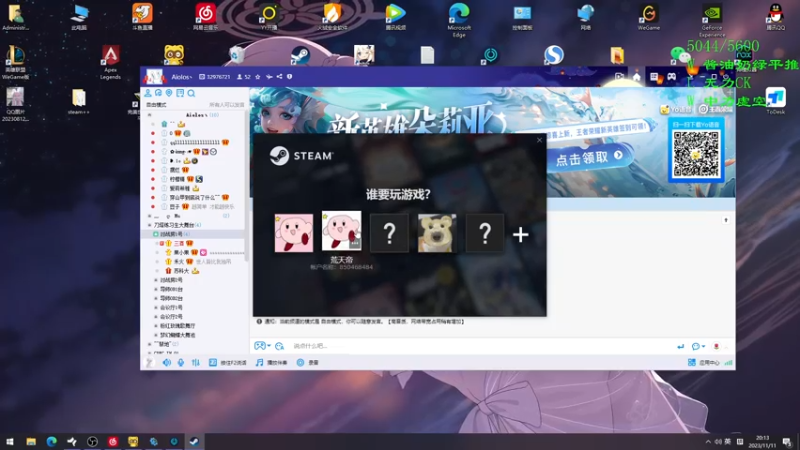The width and height of the screenshot is (800, 450).
Task: Open the user contacts icon in sidebar
Action: tap(147, 93)
